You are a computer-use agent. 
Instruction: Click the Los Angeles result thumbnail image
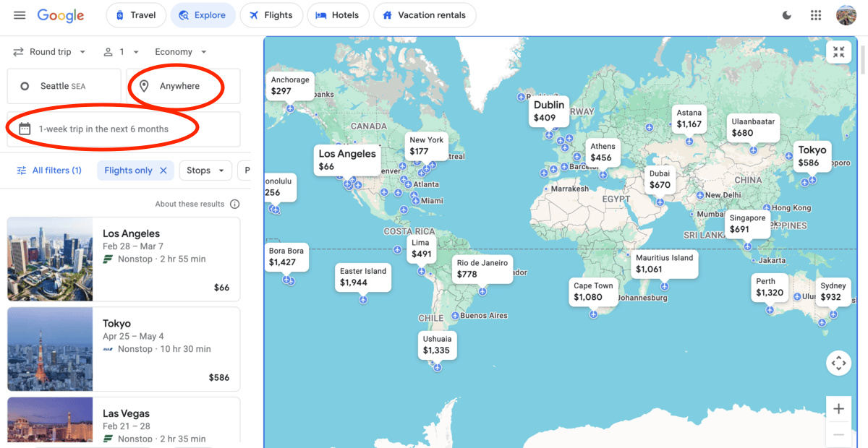(x=49, y=259)
